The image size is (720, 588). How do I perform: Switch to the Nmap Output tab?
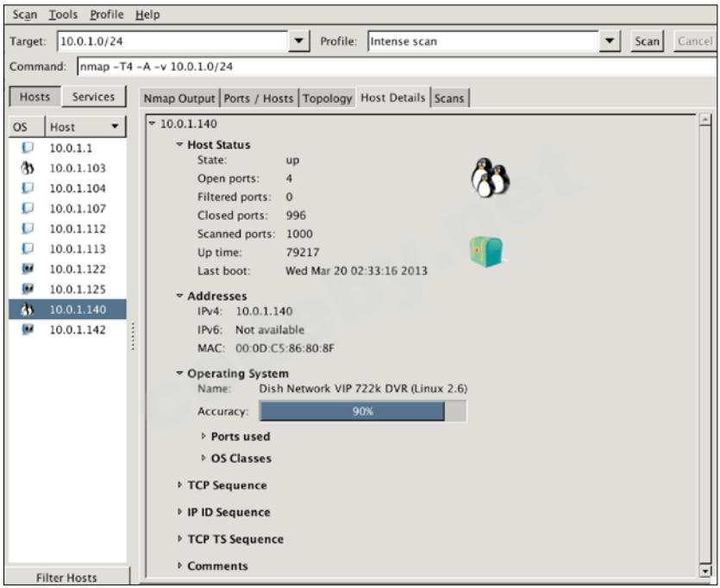[179, 98]
